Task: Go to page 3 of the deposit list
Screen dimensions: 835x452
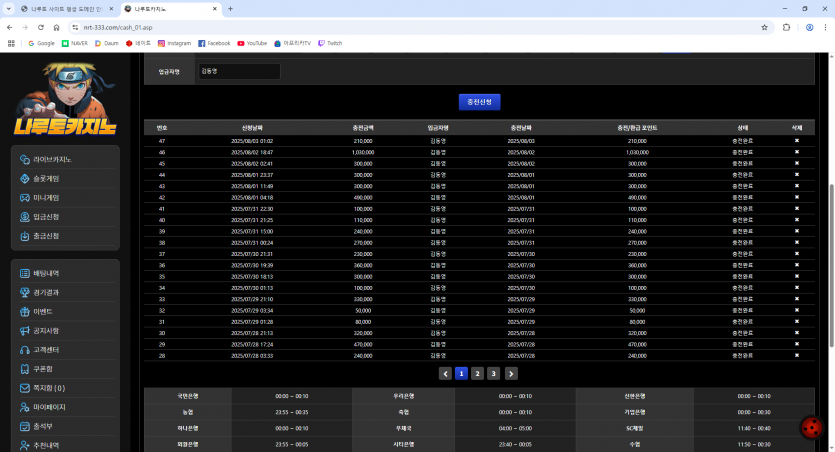Action: (494, 374)
